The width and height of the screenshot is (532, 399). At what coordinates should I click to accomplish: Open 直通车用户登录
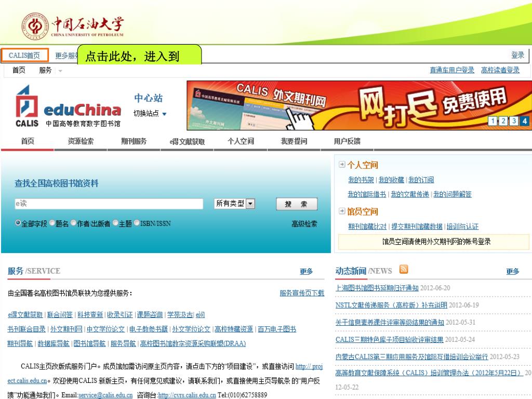(x=452, y=70)
